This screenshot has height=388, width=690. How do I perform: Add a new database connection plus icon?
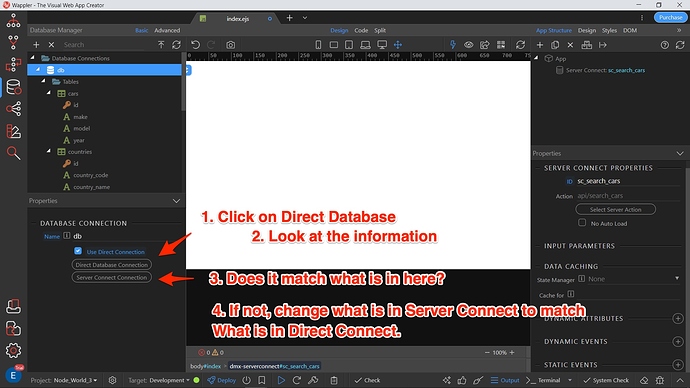36,45
